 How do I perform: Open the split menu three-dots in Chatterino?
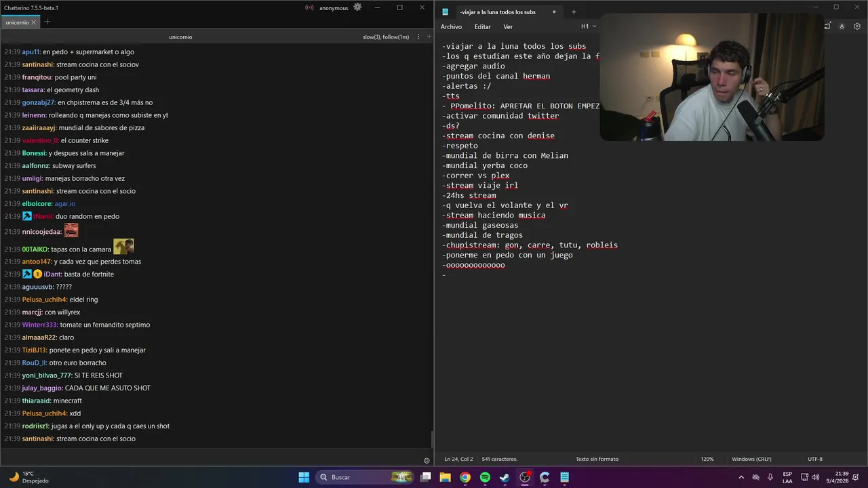(419, 37)
